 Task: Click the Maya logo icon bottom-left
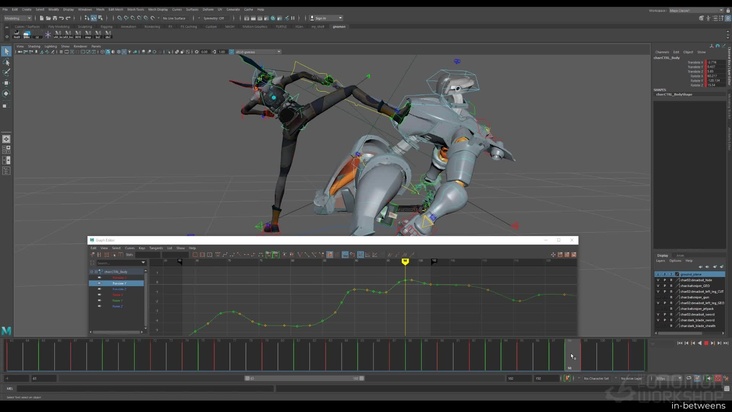pos(6,329)
